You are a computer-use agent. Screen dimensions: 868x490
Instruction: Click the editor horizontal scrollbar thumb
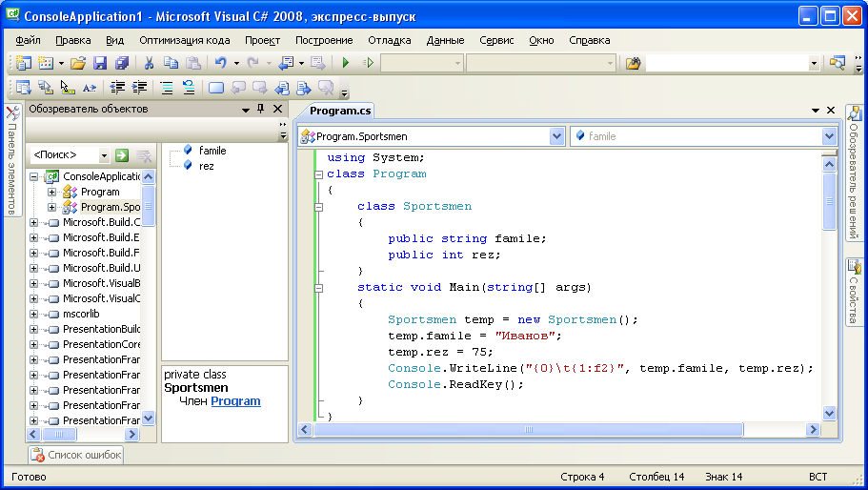(x=529, y=430)
